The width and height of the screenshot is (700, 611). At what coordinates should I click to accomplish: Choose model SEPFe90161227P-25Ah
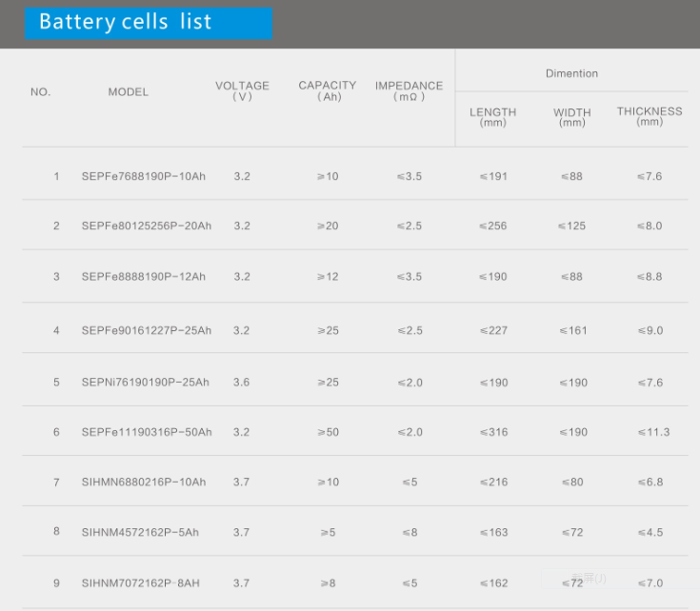click(147, 331)
